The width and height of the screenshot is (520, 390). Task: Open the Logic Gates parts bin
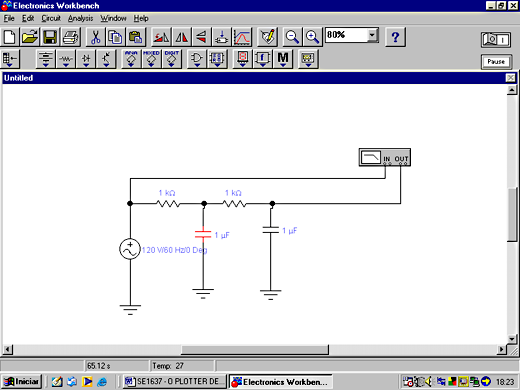tap(197, 59)
